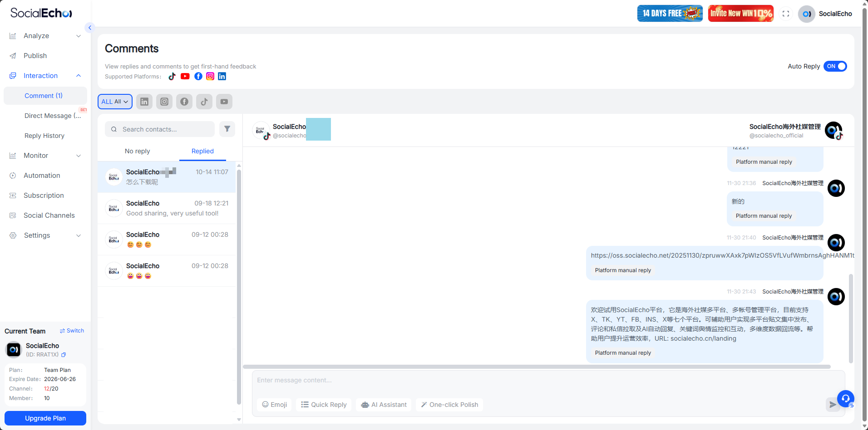The height and width of the screenshot is (430, 868).
Task: Click the Facebook platform filter icon
Action: click(x=184, y=102)
